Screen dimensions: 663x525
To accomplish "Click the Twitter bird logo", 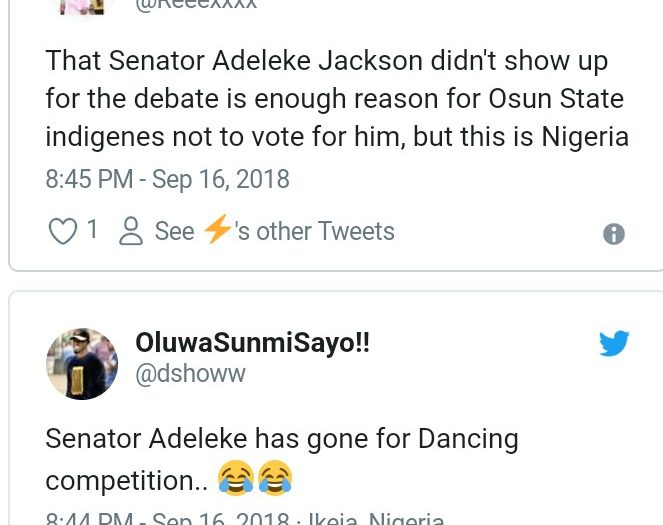I will point(614,344).
